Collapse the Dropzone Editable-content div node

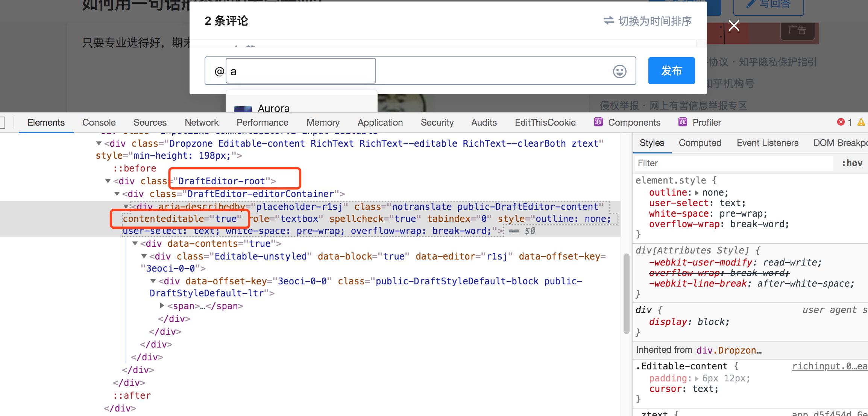[x=99, y=143]
